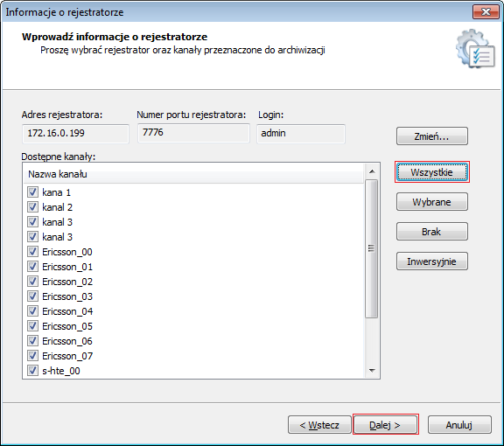
Task: Click the Wybrane button
Action: coord(431,202)
